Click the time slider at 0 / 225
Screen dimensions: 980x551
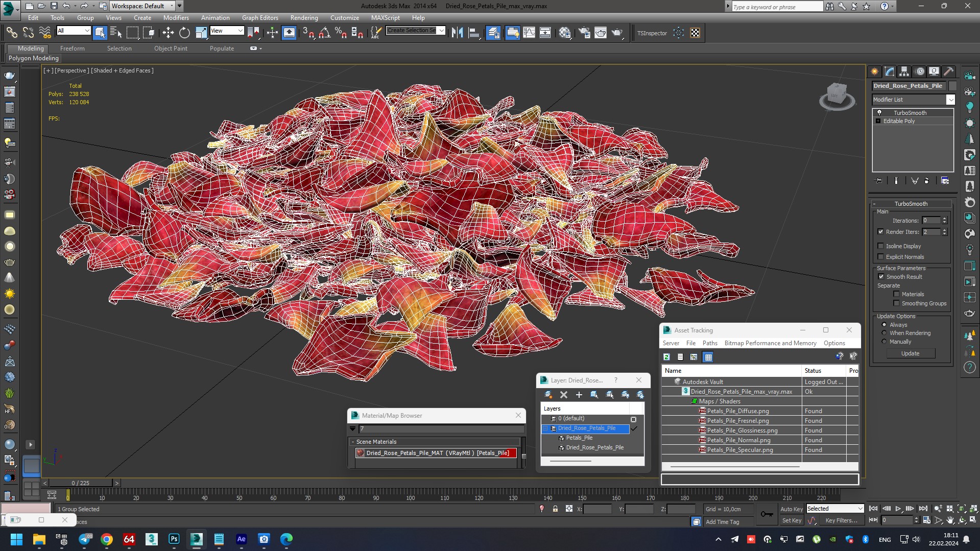[81, 483]
